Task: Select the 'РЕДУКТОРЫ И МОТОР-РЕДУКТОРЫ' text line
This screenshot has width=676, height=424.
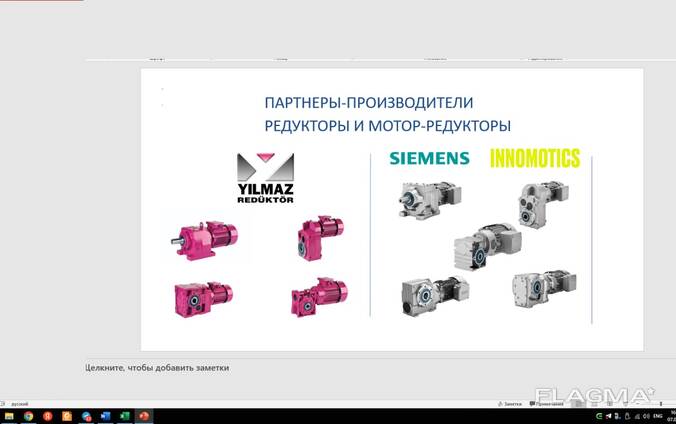Action: [388, 126]
